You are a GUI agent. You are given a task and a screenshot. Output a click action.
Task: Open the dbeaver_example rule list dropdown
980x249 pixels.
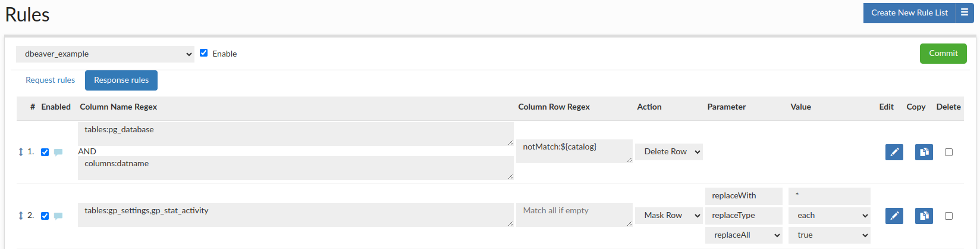click(105, 54)
